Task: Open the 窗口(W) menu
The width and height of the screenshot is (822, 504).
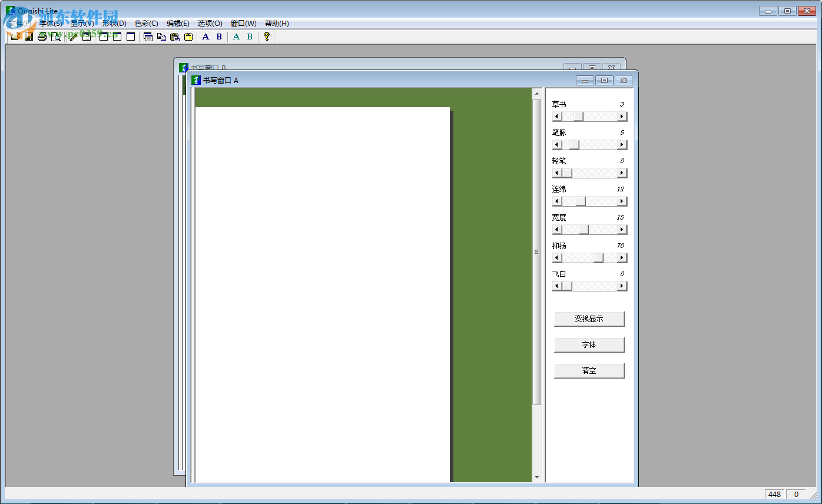Action: click(243, 24)
